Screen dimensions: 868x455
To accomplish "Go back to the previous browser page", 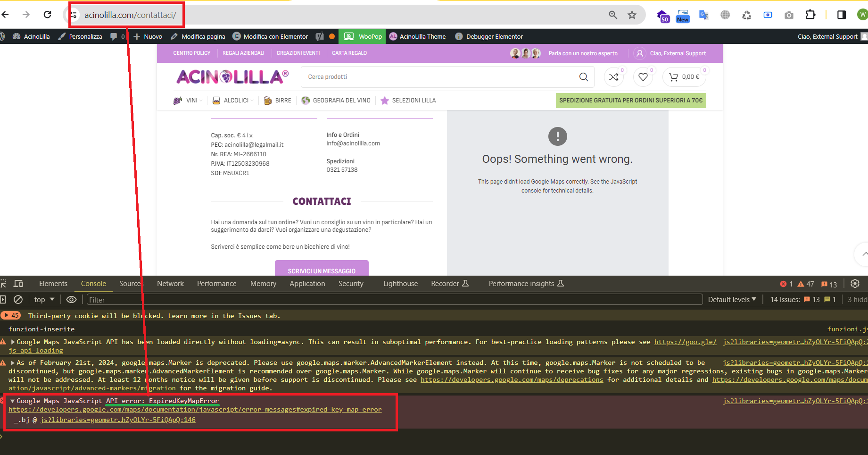I will click(x=6, y=15).
